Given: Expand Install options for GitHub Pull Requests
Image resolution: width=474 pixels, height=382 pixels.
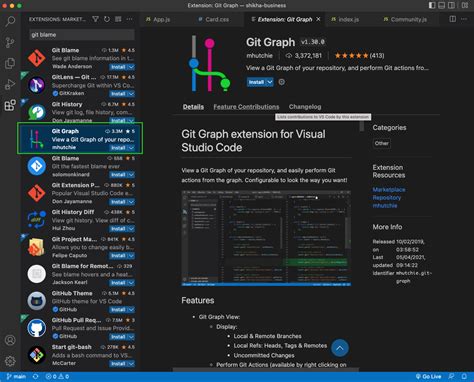Looking at the screenshot, I should pyautogui.click(x=131, y=337).
